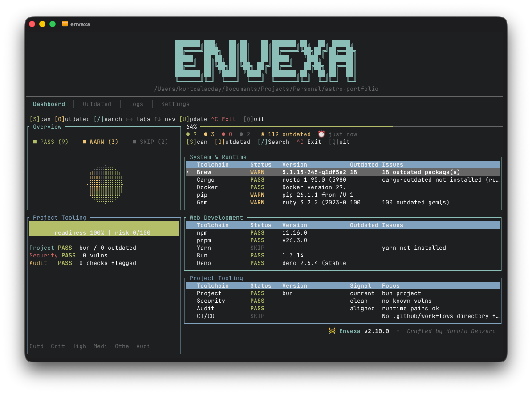The image size is (532, 395).
Task: Select the Gem row
Action: 343,203
